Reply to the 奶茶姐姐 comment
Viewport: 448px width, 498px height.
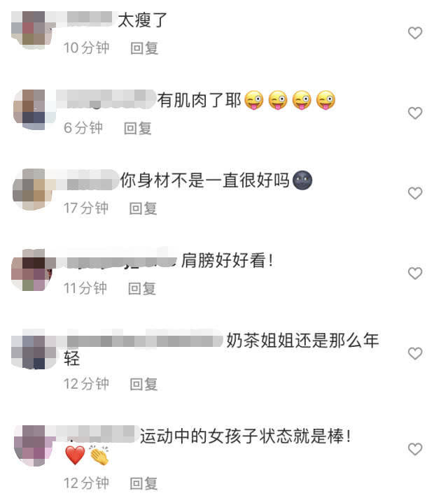coord(143,384)
